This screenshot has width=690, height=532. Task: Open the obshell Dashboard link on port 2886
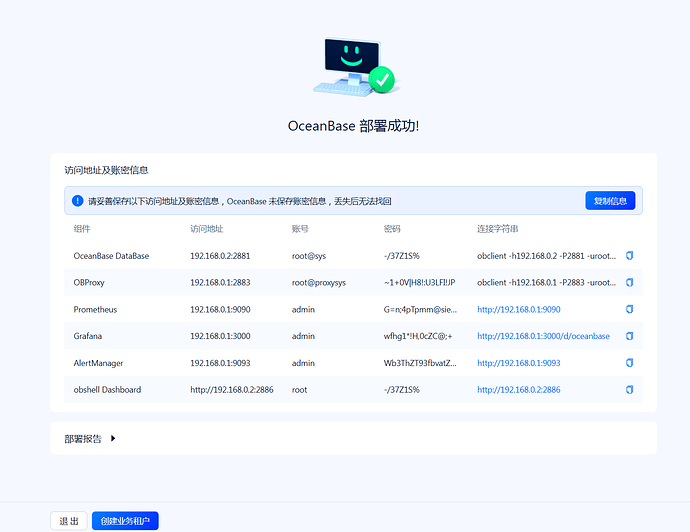(x=518, y=390)
